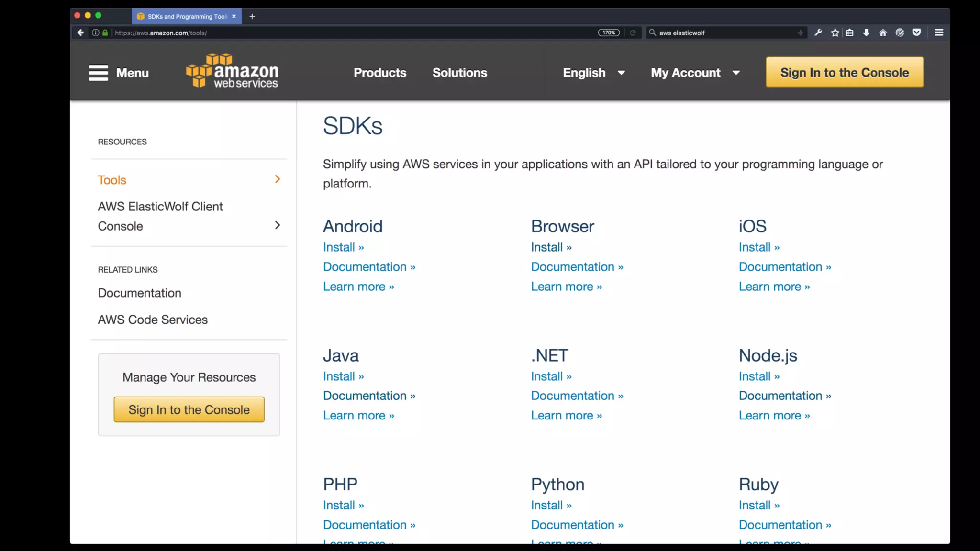Image resolution: width=980 pixels, height=551 pixels.
Task: Open the .NET Documentation link
Action: point(577,396)
